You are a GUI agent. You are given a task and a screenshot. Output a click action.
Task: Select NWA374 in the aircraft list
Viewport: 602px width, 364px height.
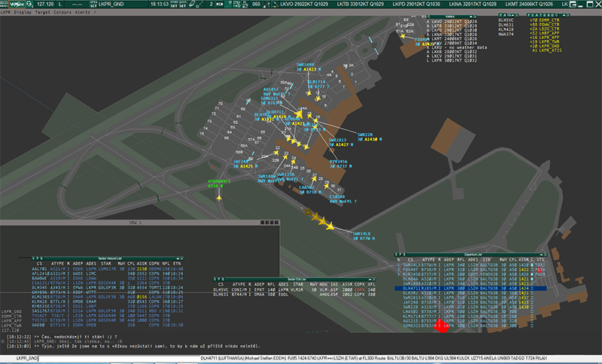click(x=506, y=34)
